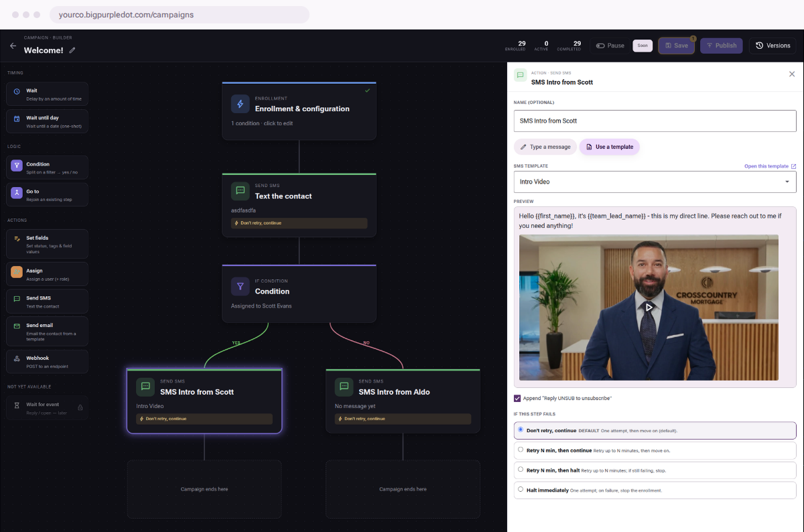Select Retry N min, then halt
804x532 pixels.
pos(655,470)
